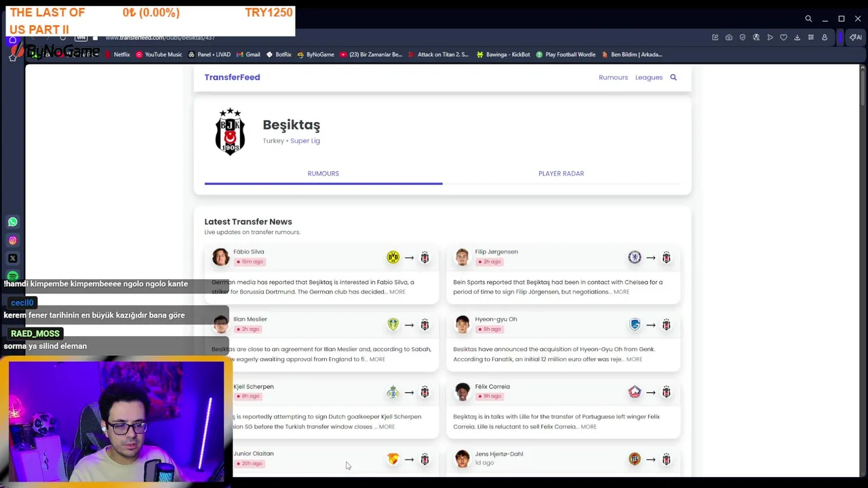This screenshot has height=488, width=868.
Task: Click Borussia Dortmund badge in Fábio Silva card
Action: (x=393, y=258)
